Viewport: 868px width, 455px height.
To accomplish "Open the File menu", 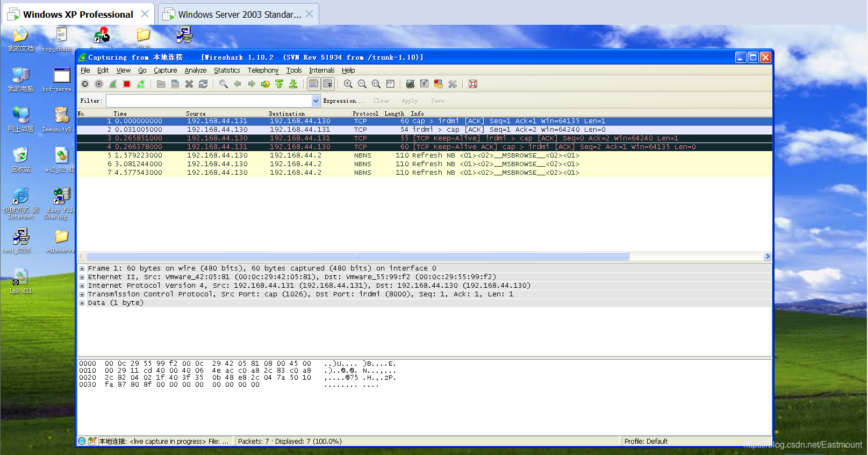I will coord(85,70).
